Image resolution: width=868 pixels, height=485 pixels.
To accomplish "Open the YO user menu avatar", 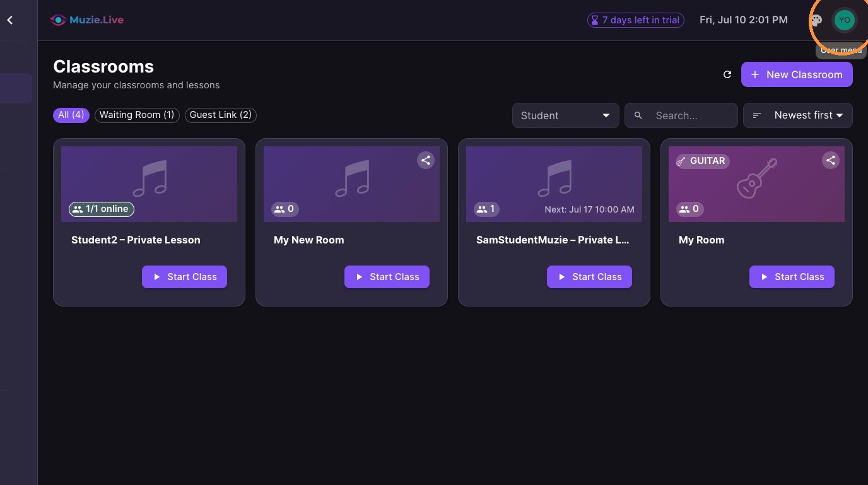I will tap(844, 20).
